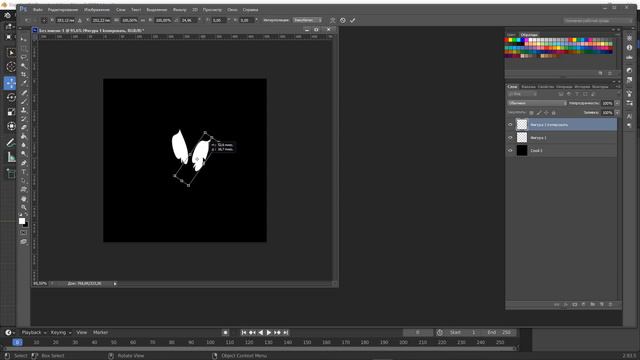Open the interpolation dropdown in options bar
This screenshot has height=360, width=640.
click(307, 20)
